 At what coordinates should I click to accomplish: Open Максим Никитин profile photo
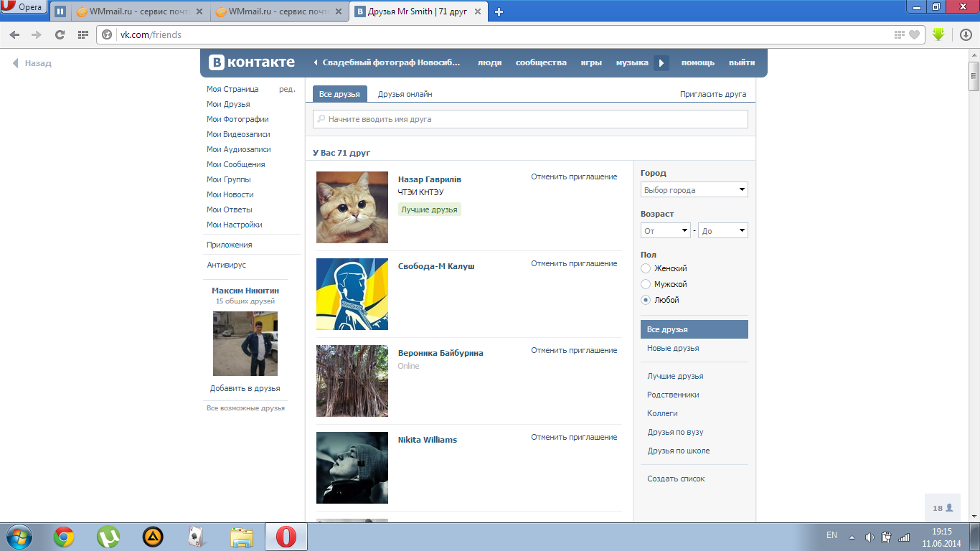[x=245, y=344]
